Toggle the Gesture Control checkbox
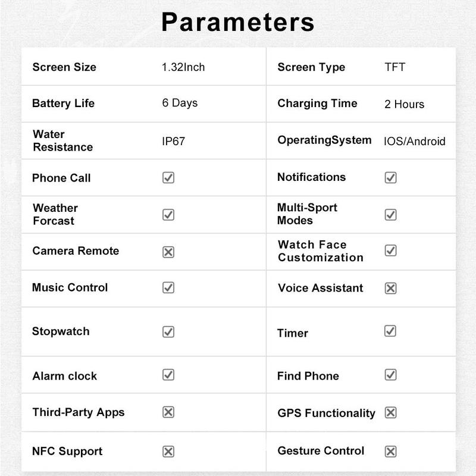 pyautogui.click(x=390, y=451)
